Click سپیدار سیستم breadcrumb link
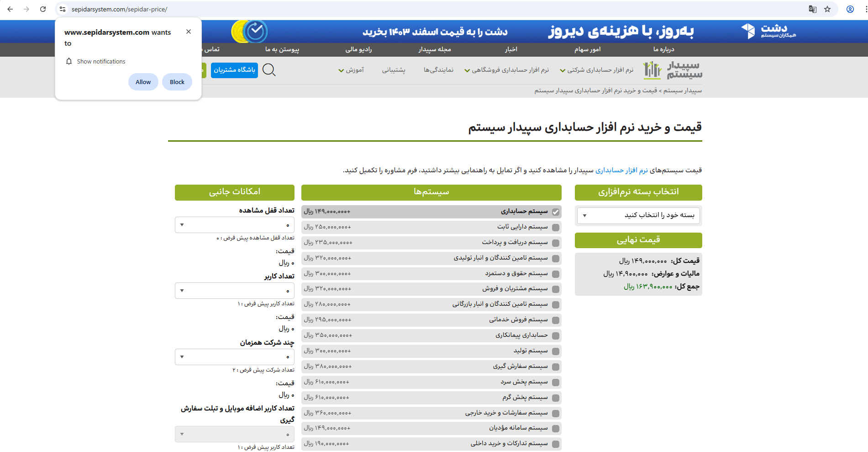The image size is (868, 452). coord(683,90)
